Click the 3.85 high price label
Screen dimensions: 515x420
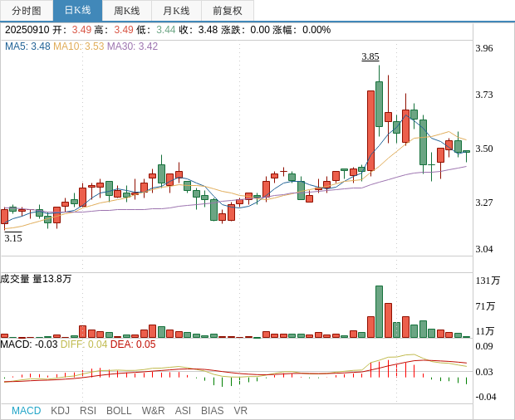(370, 56)
